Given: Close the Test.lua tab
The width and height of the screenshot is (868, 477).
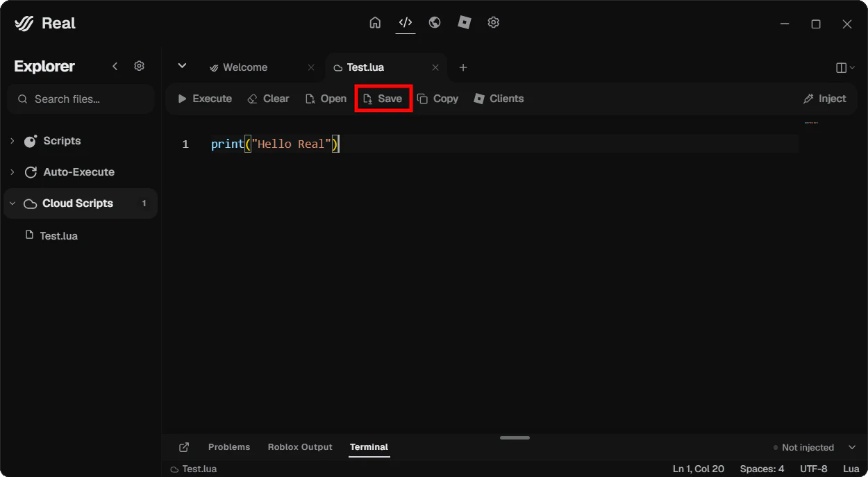Looking at the screenshot, I should point(435,67).
